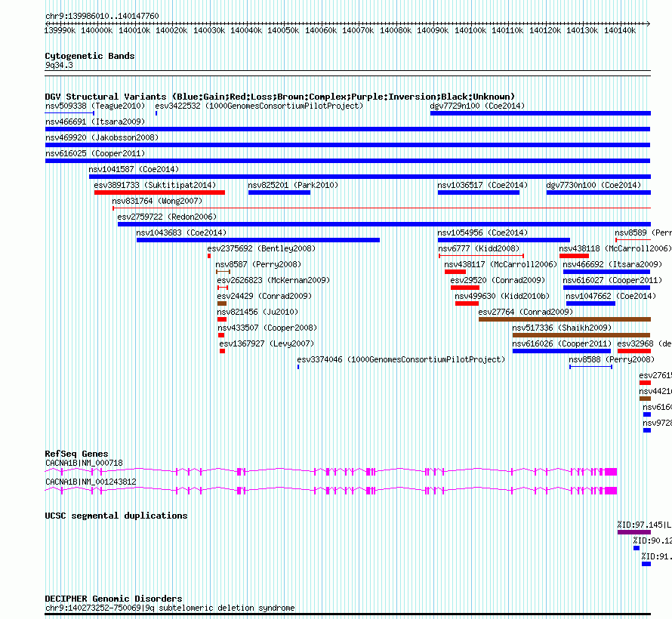Select the CACNA1B|NM_001243812 transcript label
Image resolution: width=672 pixels, height=619 pixels.
click(91, 482)
